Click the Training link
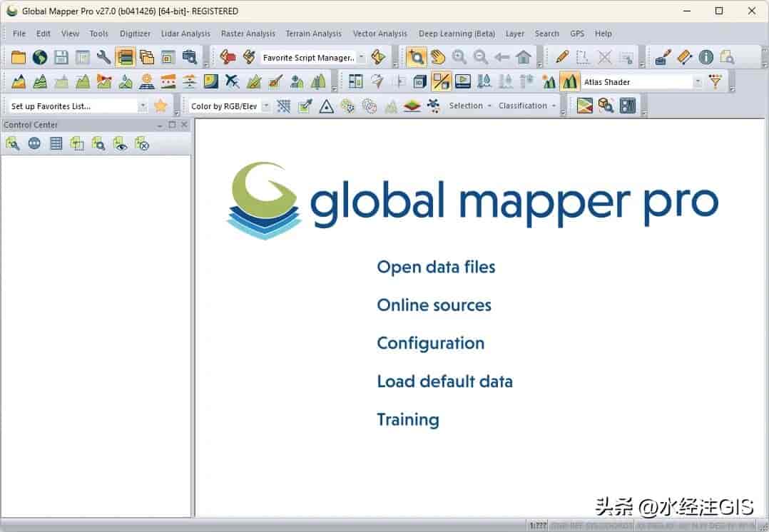 coord(408,420)
